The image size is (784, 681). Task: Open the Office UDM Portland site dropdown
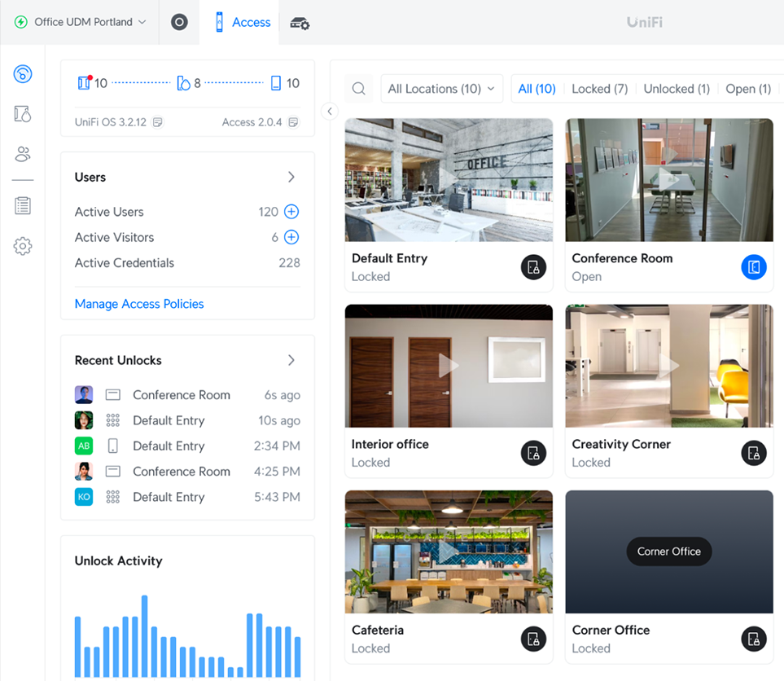pos(81,22)
